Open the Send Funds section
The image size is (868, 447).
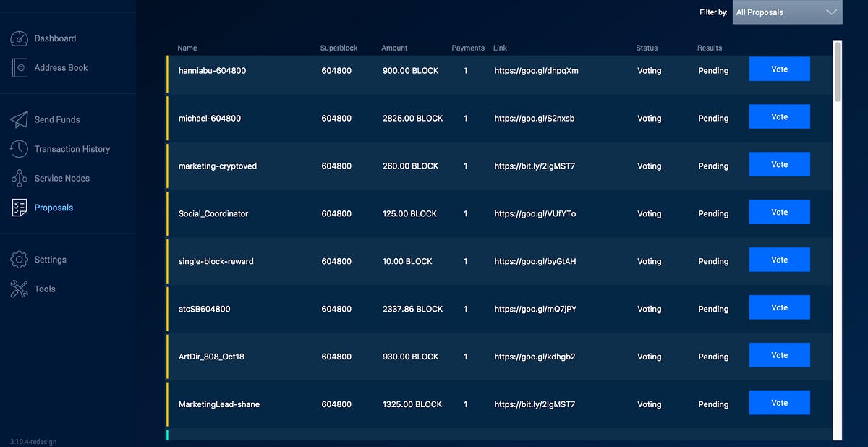[x=57, y=119]
